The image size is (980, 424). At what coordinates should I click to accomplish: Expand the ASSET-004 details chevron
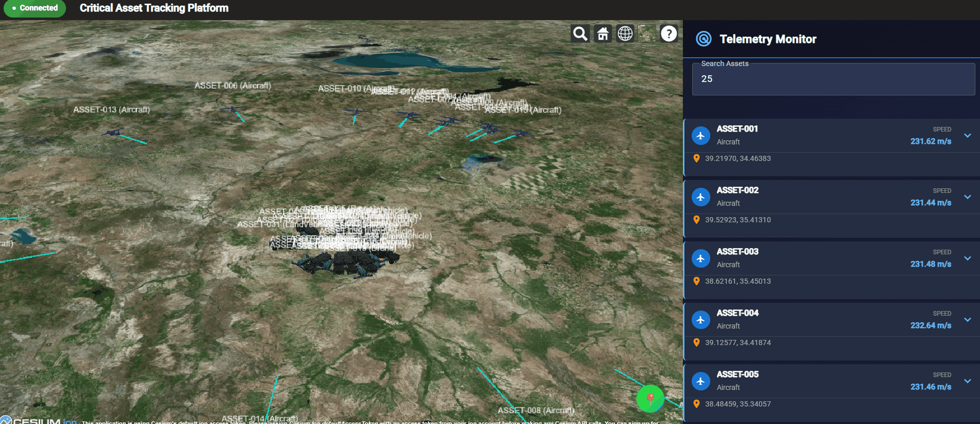pyautogui.click(x=968, y=320)
